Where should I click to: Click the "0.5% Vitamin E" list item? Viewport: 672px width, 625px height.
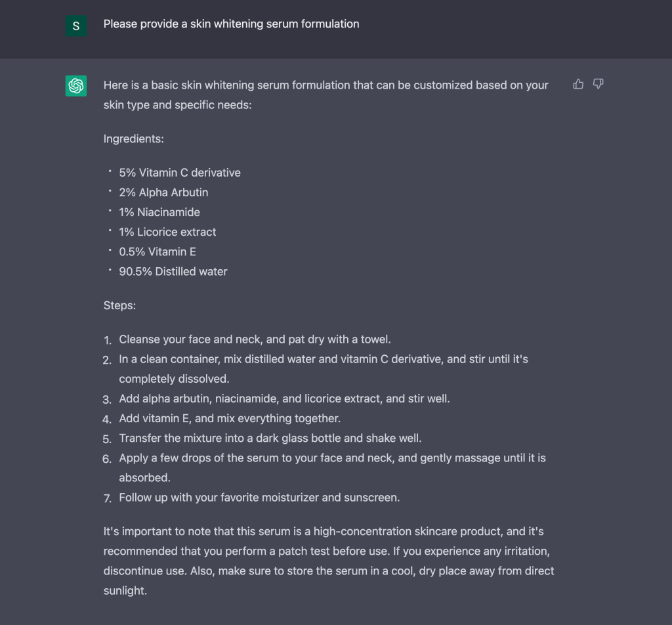tap(157, 251)
